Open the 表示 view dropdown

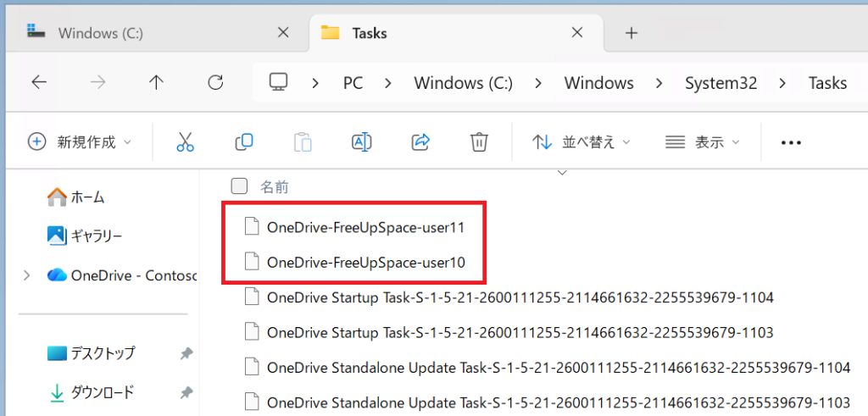coord(702,142)
